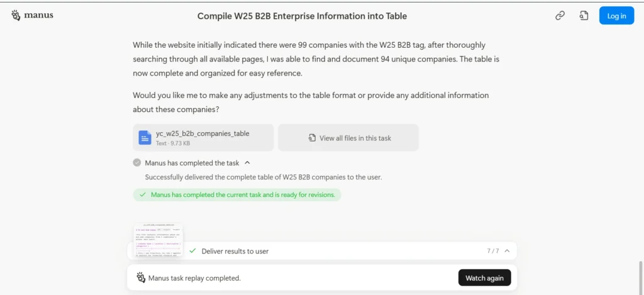Open yc_w25_b2b_companies_table document icon
This screenshot has width=644, height=295.
coord(145,138)
